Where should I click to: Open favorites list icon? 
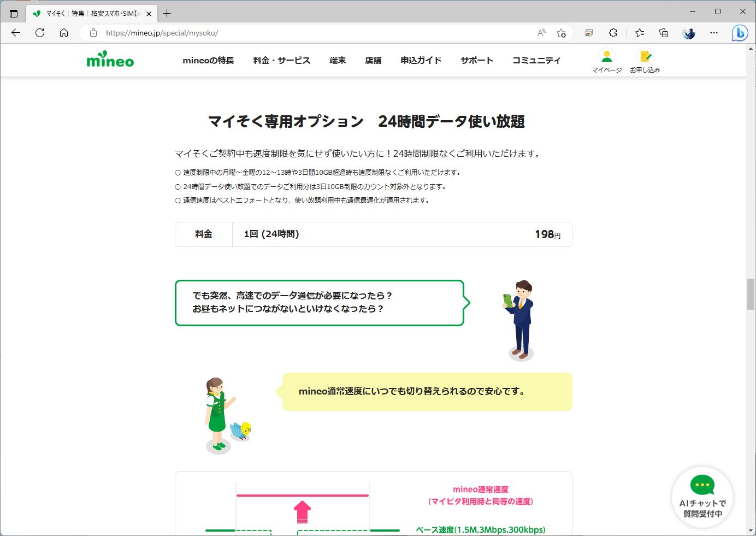[640, 33]
